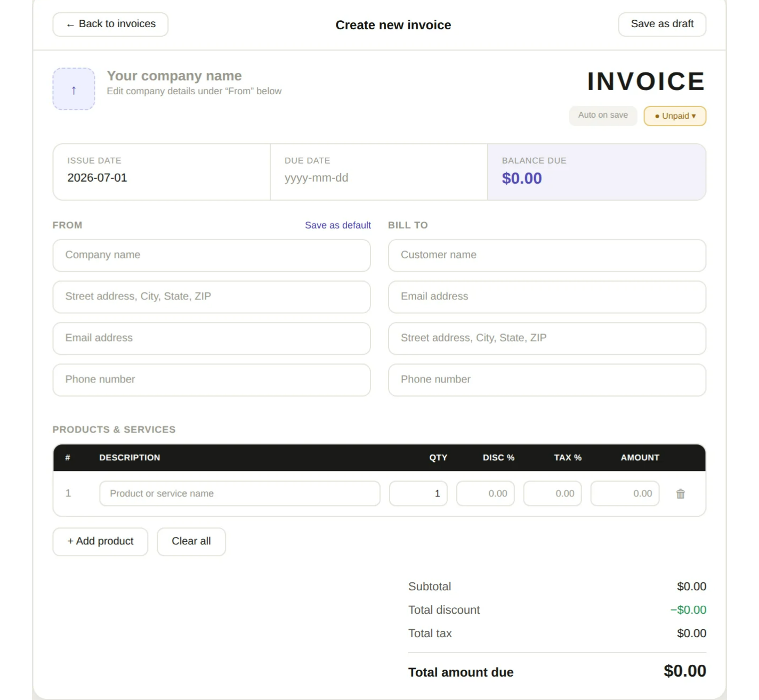This screenshot has height=700, width=759.
Task: Focus the From phone number field
Action: [212, 380]
